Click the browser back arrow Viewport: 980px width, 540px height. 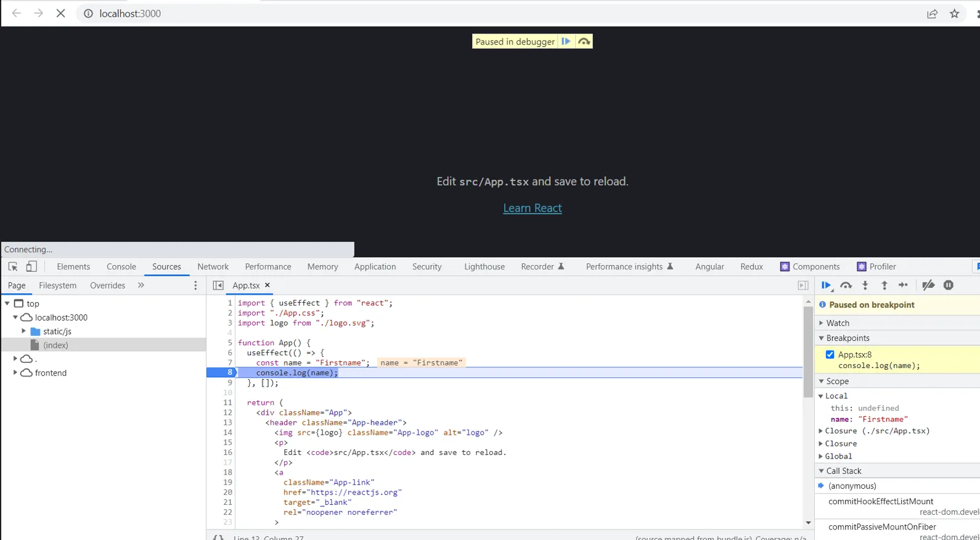coord(17,13)
